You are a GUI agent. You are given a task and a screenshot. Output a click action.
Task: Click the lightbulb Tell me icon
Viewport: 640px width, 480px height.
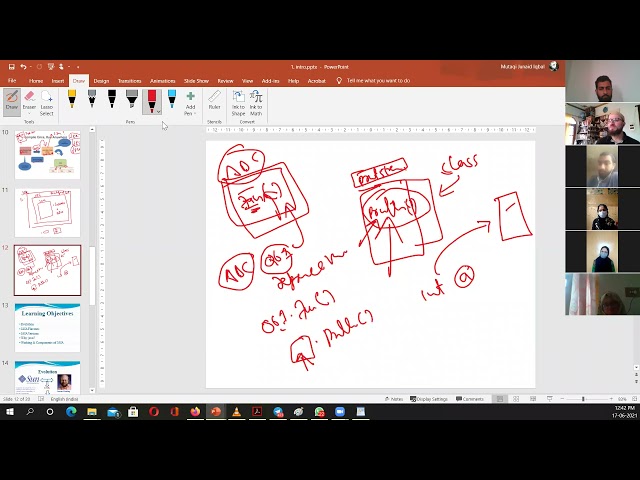(339, 80)
